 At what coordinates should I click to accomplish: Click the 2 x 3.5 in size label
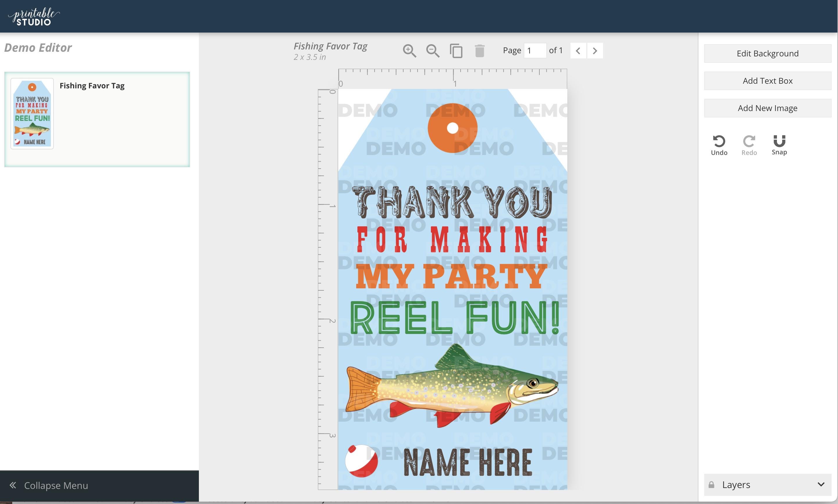click(x=310, y=57)
